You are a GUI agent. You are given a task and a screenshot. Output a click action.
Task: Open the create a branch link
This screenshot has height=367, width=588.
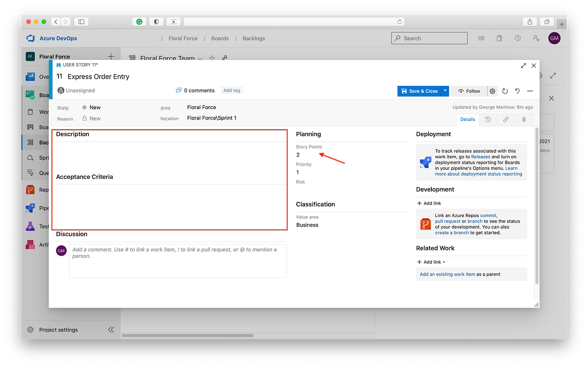click(x=452, y=233)
